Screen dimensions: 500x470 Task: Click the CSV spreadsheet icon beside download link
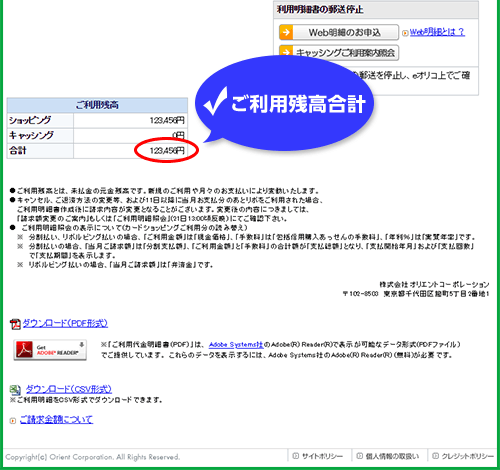click(15, 390)
